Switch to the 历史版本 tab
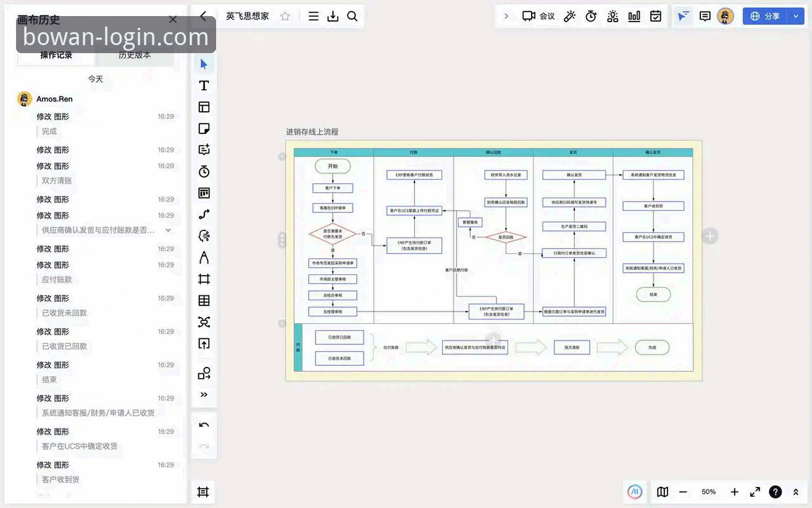 click(x=135, y=55)
